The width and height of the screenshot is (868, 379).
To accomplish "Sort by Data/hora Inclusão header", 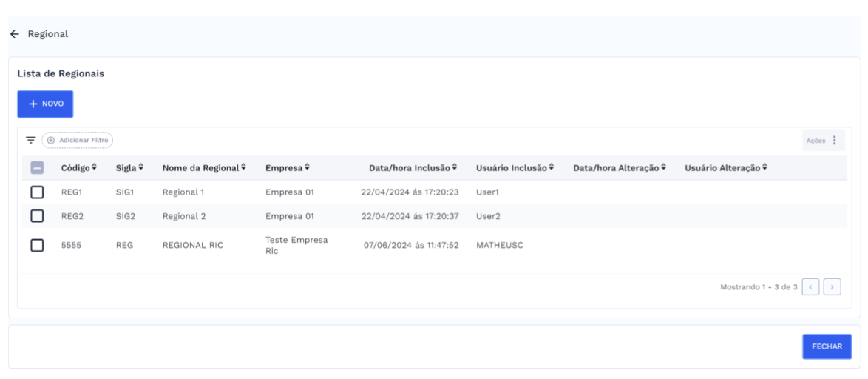I will 413,168.
